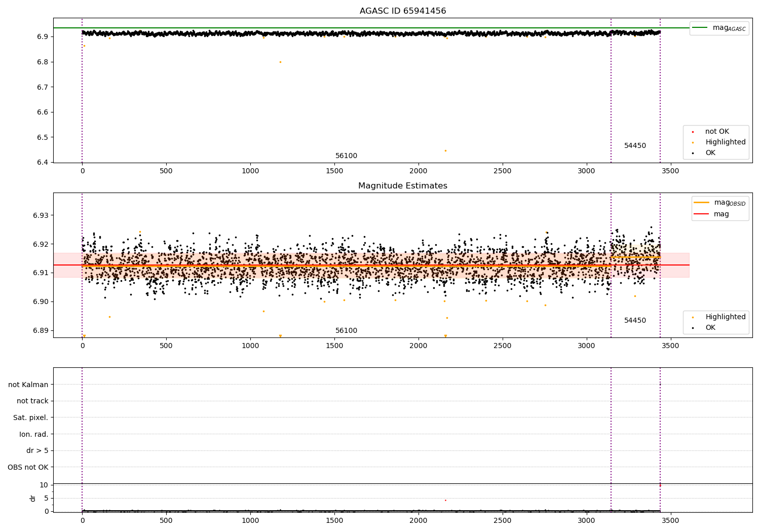The height and width of the screenshot is (532, 760).
Task: Click the 6.89 tick label on middle plot
Action: [x=40, y=331]
